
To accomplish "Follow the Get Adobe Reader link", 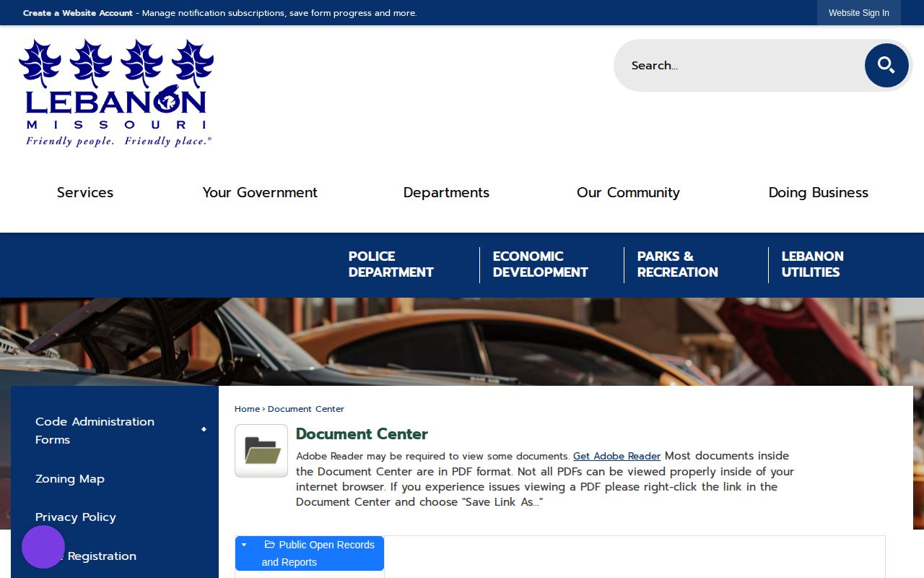I will 617,457.
